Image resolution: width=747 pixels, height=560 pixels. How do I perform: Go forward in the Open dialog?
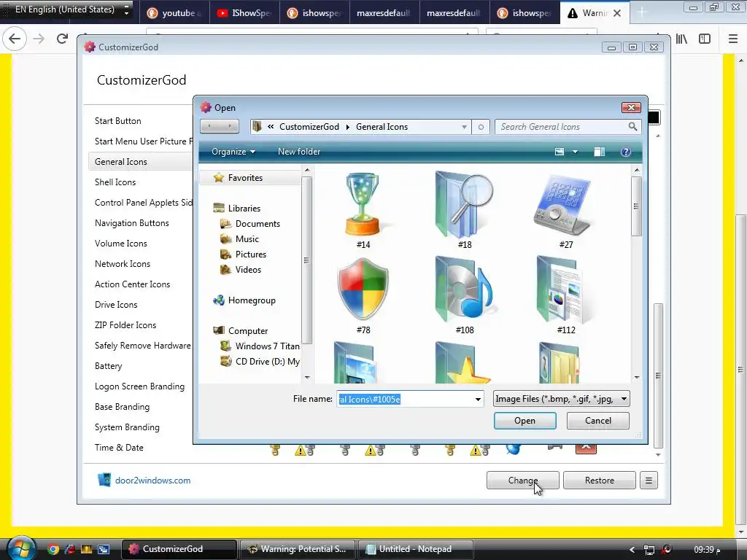230,126
